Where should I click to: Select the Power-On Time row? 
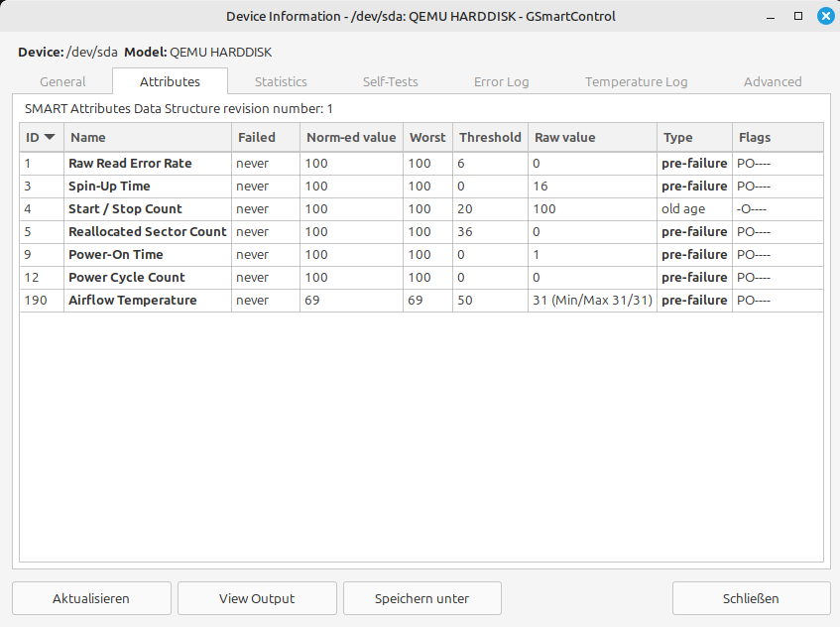point(421,255)
